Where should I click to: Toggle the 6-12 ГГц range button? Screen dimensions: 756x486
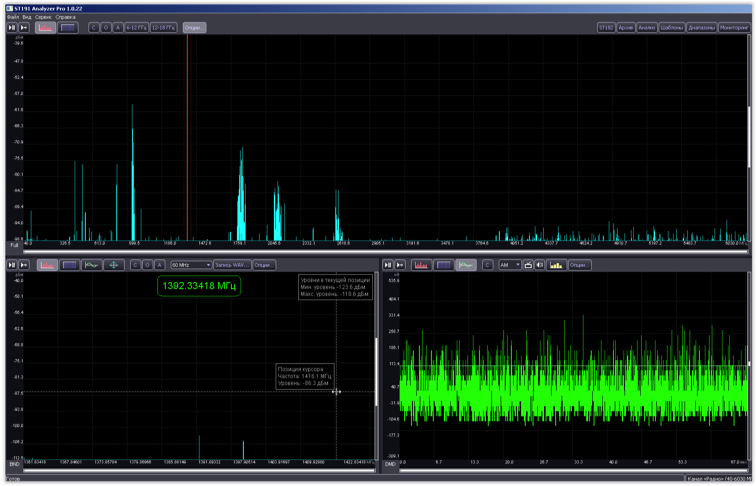(x=137, y=28)
